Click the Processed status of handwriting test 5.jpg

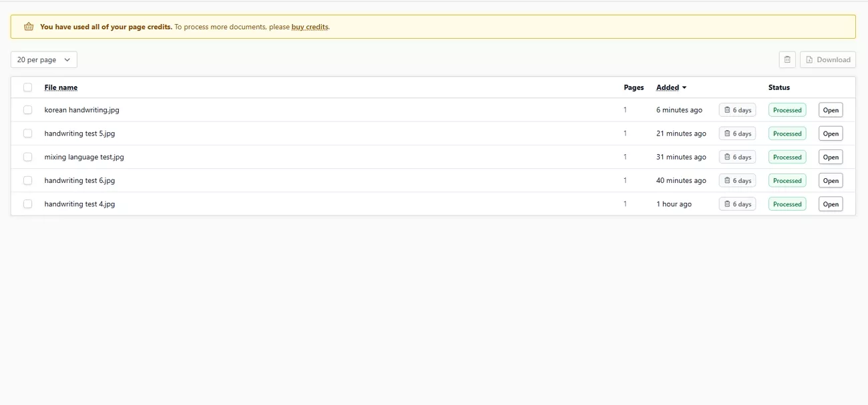coord(787,133)
